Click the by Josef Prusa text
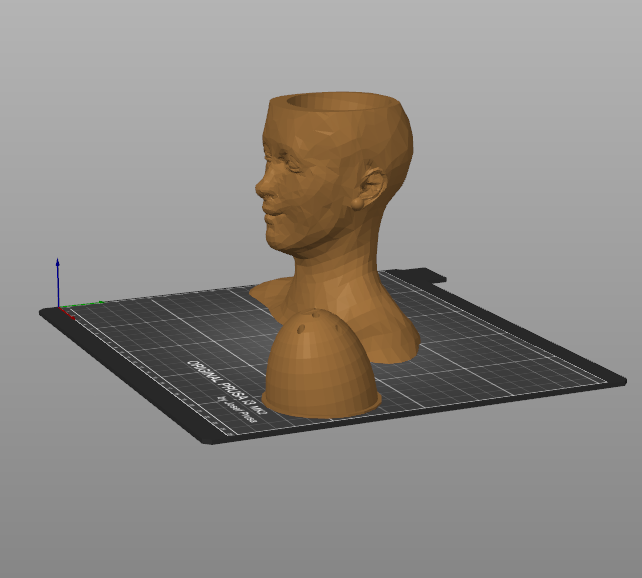The height and width of the screenshot is (578, 642). coord(237,411)
